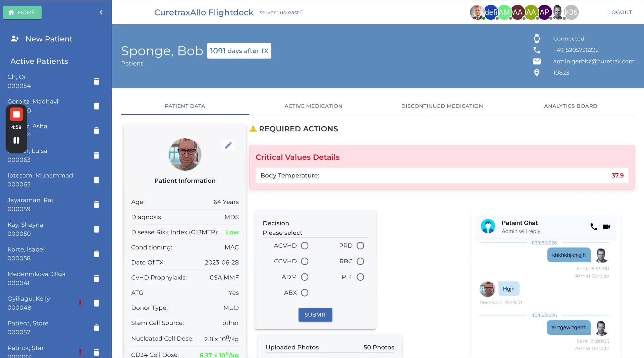Delete patient Gerbitz, Madhavi with trash icon
Viewport: 644px width, 358px height.
pos(97,106)
